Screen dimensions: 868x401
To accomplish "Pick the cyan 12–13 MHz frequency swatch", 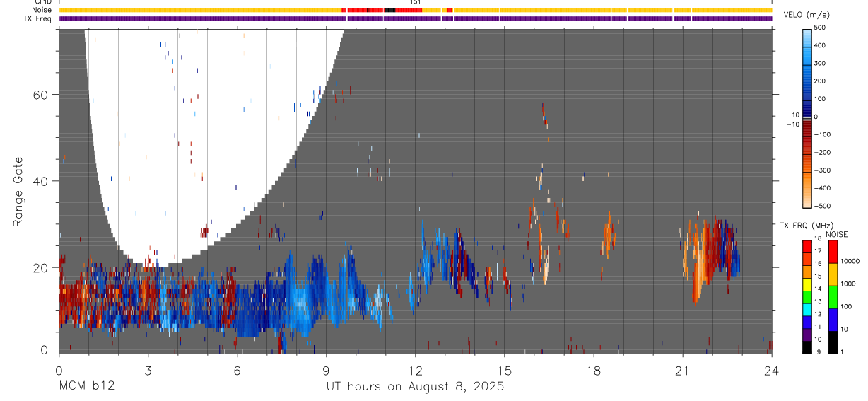I will 807,309.
